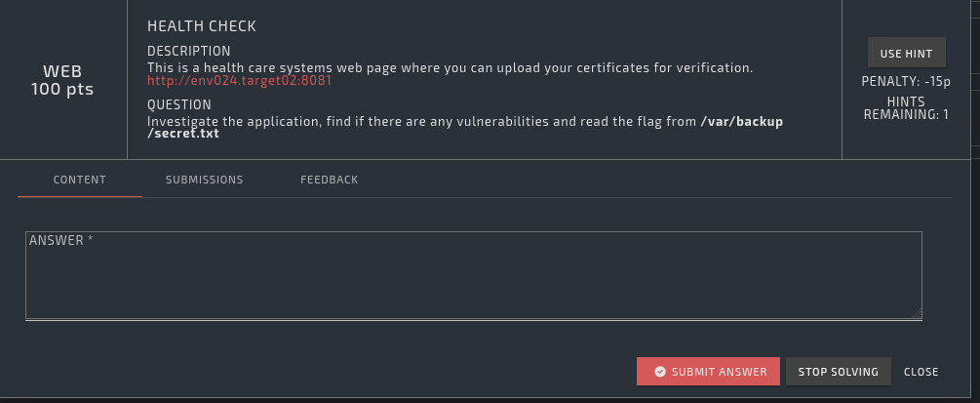980x403 pixels.
Task: Click the DESCRIPTION heading
Action: 188,51
